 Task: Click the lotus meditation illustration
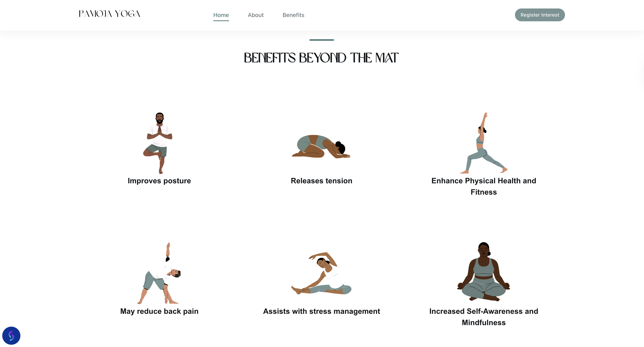(x=484, y=272)
